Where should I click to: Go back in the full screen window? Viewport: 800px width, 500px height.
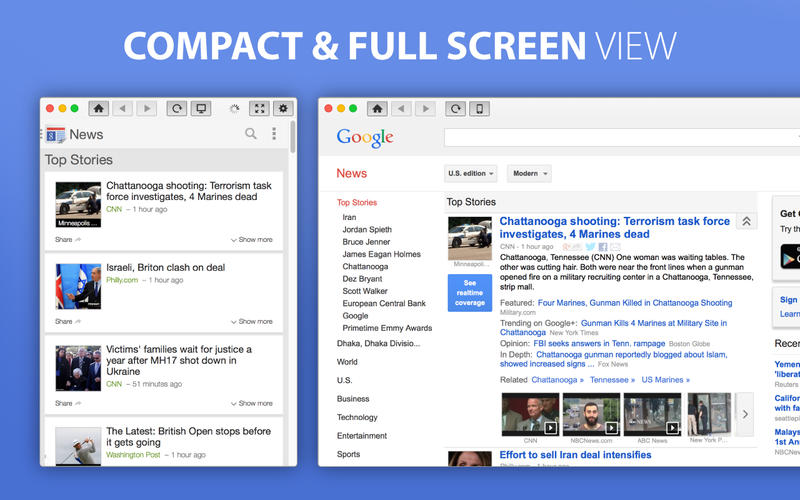(402, 109)
